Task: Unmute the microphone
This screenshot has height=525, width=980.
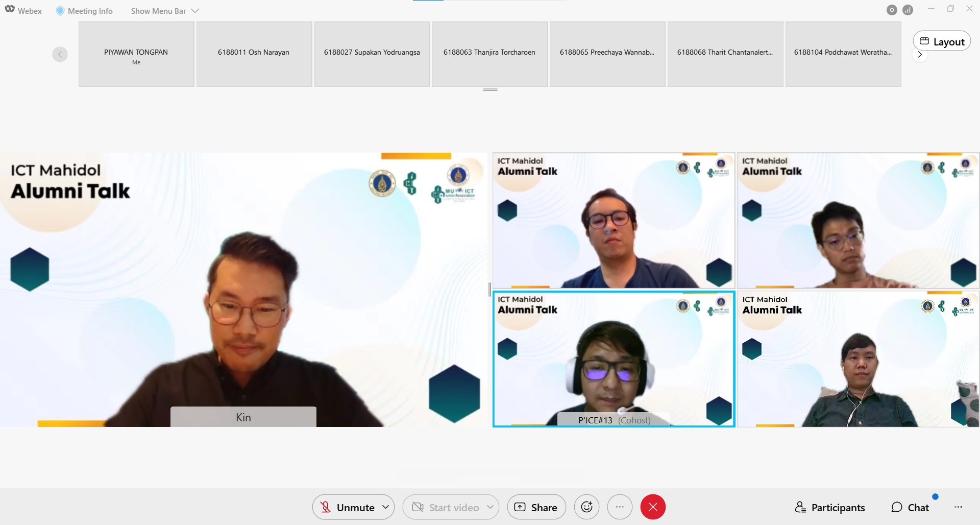Action: pyautogui.click(x=348, y=507)
